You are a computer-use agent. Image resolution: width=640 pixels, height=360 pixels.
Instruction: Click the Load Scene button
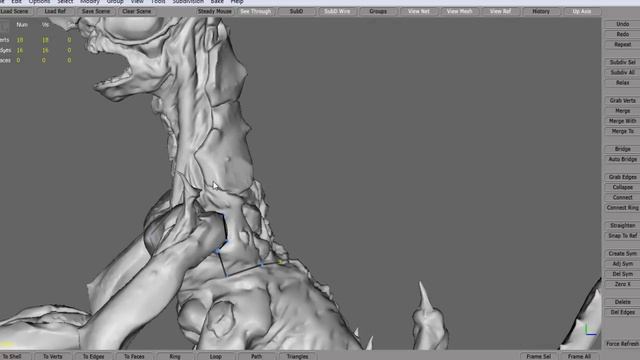click(14, 11)
